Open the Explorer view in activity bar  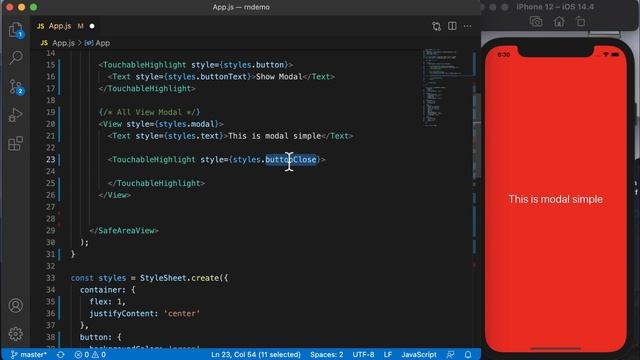click(16, 30)
